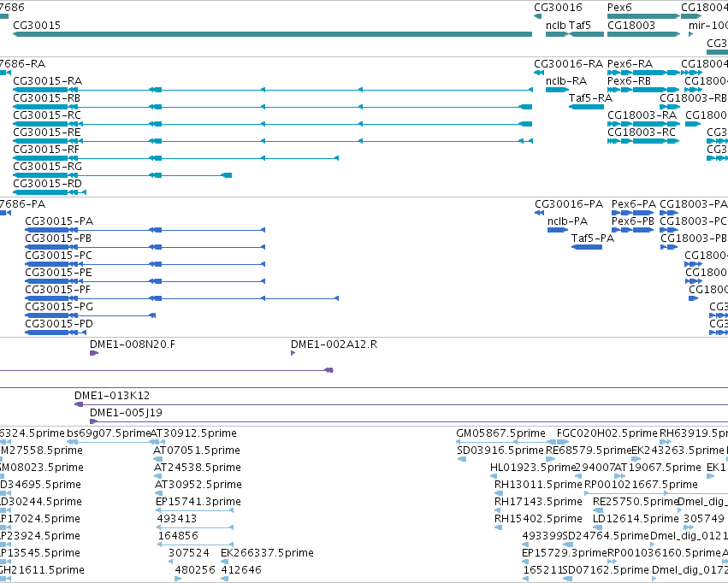
Task: Open the DME1-005J19 clone label
Action: coord(126,413)
